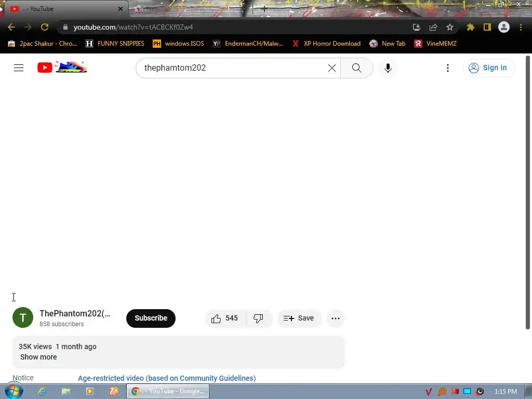Screen dimensions: 532x399
Task: Clear the YouTube search box
Action: pyautogui.click(x=332, y=68)
